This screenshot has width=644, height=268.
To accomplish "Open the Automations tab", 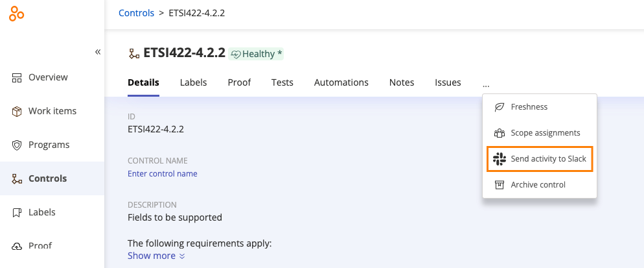I will (341, 82).
